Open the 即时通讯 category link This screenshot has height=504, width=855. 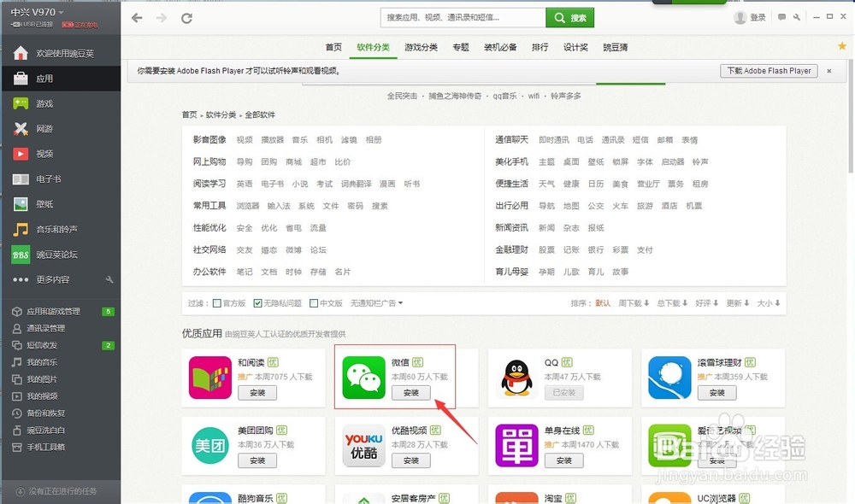tap(553, 140)
